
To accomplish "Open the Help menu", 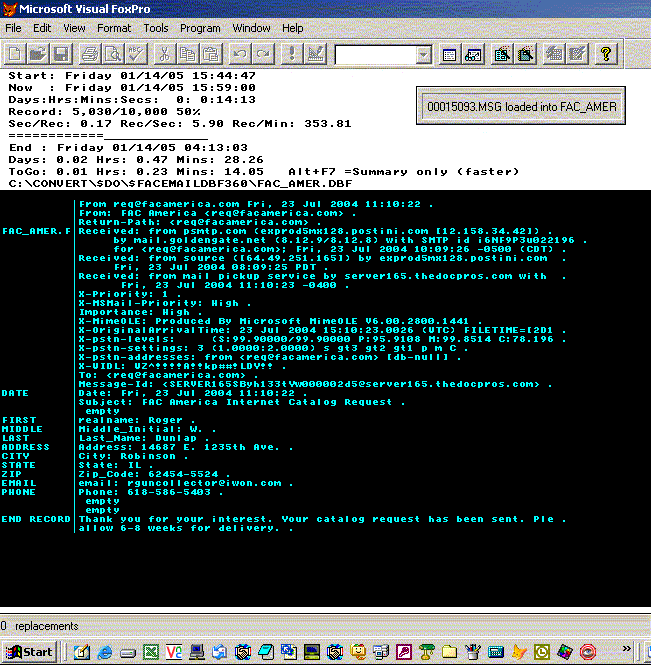I will pyautogui.click(x=293, y=28).
